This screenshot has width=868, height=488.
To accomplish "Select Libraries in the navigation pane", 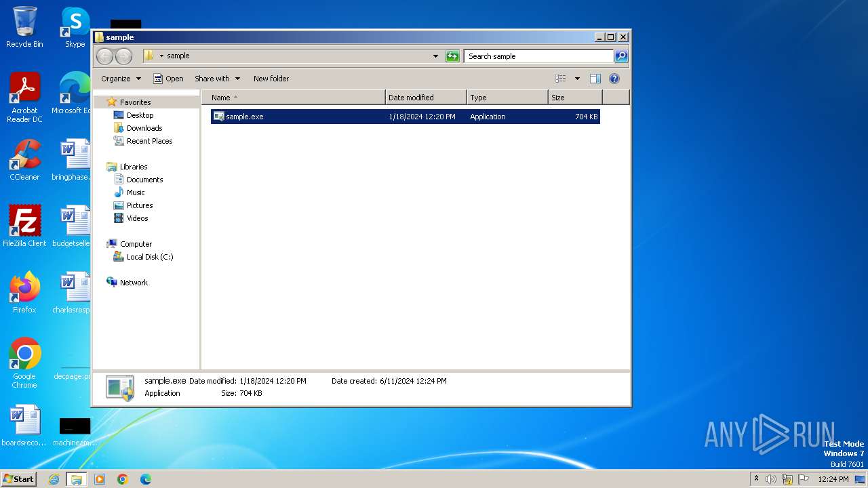I will coord(134,167).
